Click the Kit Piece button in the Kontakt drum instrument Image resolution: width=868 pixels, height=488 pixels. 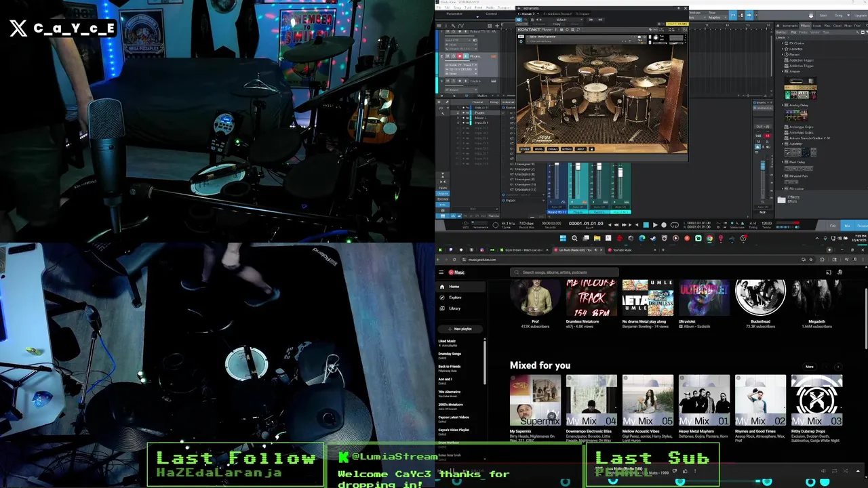click(x=525, y=149)
